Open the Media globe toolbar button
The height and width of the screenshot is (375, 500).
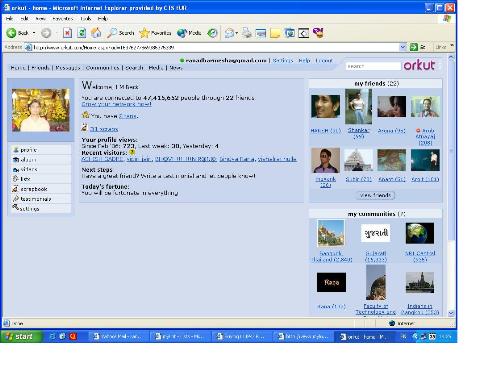(189, 33)
